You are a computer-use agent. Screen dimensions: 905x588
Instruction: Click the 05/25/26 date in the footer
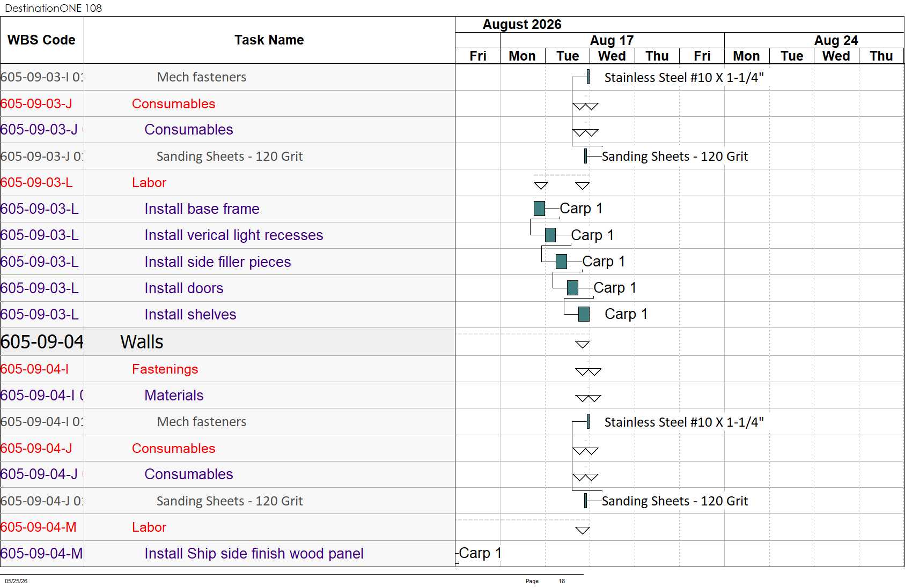click(16, 581)
